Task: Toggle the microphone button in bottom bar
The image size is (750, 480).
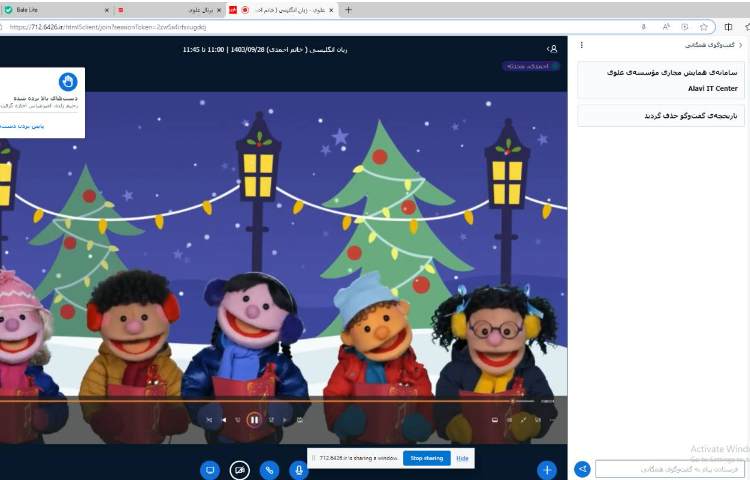Action: coord(298,469)
